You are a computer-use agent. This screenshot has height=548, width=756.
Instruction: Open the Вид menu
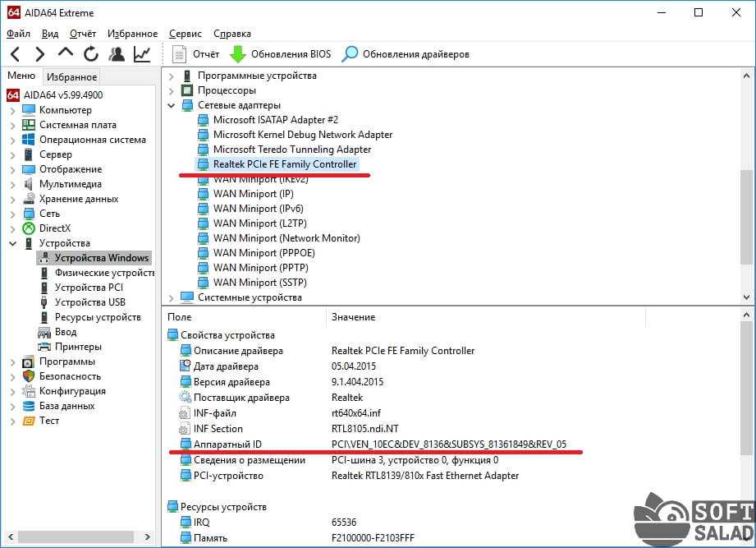[x=49, y=34]
